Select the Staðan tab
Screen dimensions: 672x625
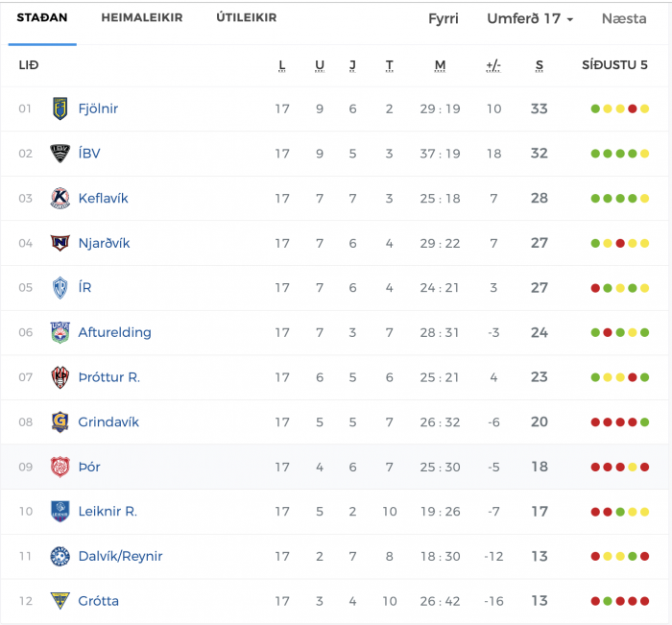coord(42,17)
